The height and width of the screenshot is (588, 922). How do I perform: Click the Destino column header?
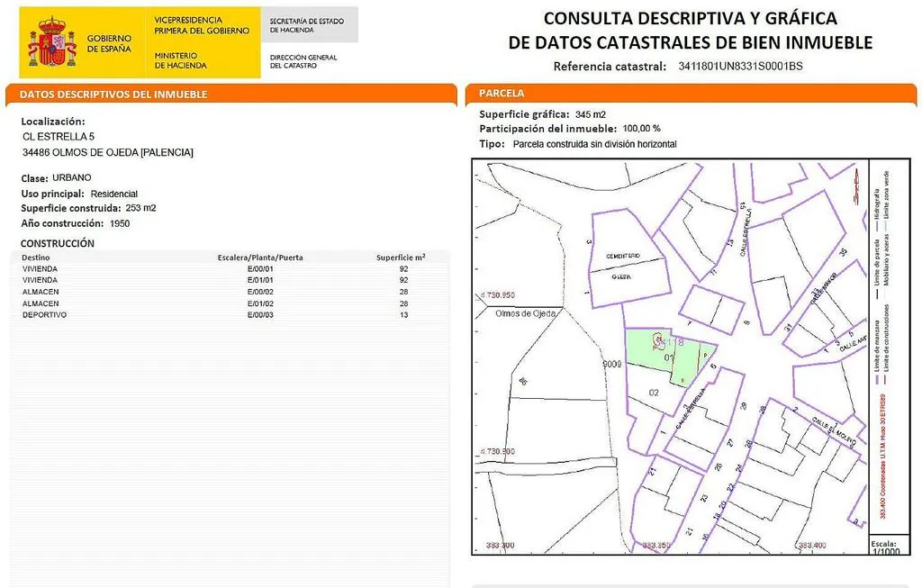click(36, 258)
